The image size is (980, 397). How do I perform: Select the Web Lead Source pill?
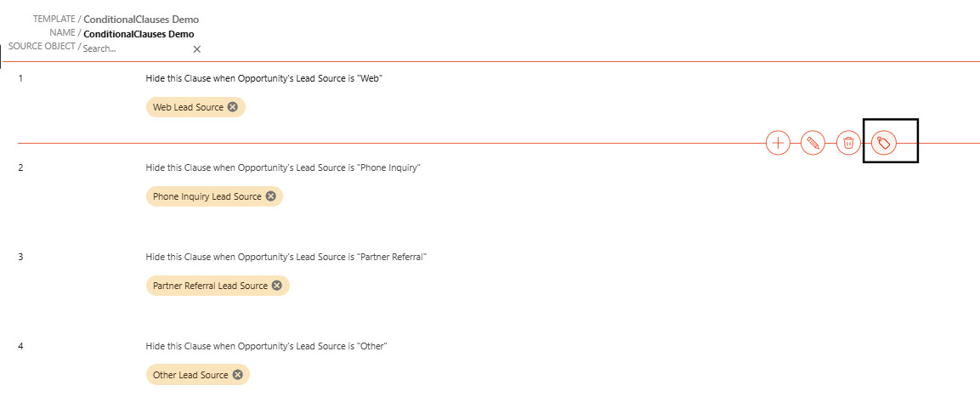point(195,107)
